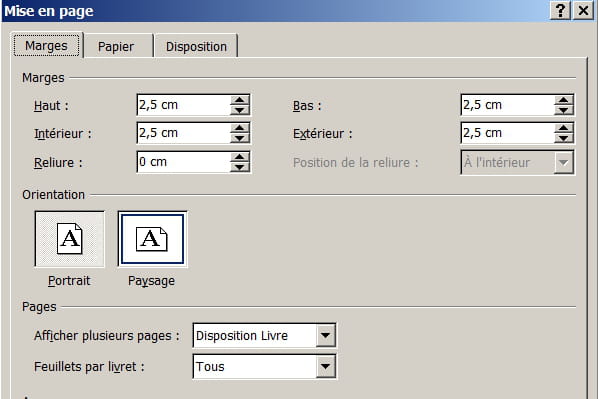This screenshot has height=399, width=598.
Task: Decrease the Haut margin value
Action: pos(240,110)
